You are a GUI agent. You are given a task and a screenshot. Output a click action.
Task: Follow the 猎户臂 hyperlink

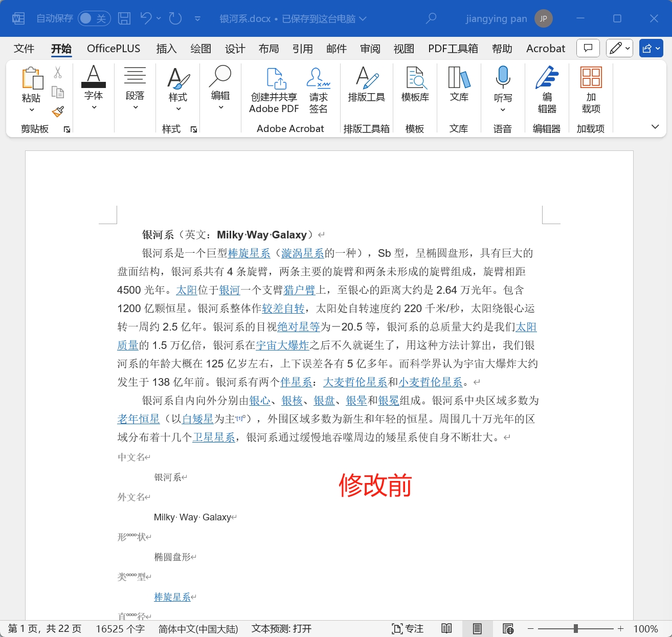pyautogui.click(x=300, y=290)
